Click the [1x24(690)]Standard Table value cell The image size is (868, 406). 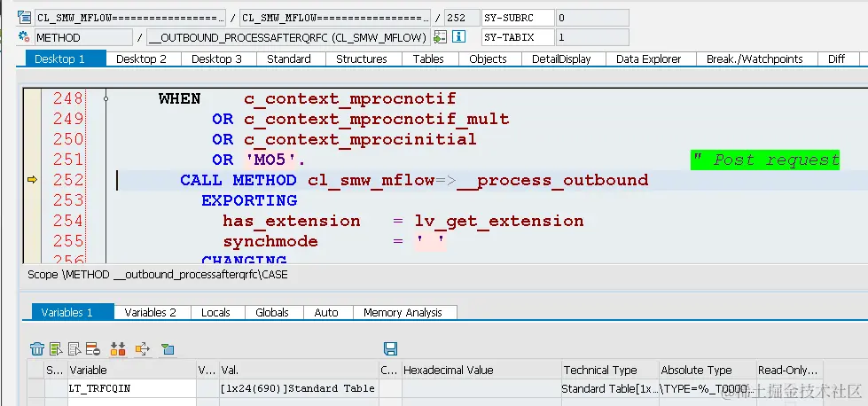299,388
